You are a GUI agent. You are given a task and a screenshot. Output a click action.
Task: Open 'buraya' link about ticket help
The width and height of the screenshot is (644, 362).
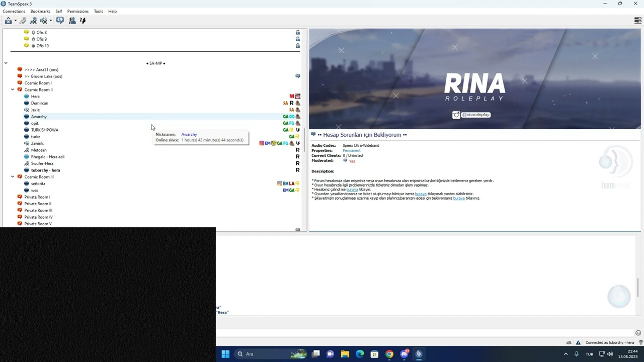[421, 194]
